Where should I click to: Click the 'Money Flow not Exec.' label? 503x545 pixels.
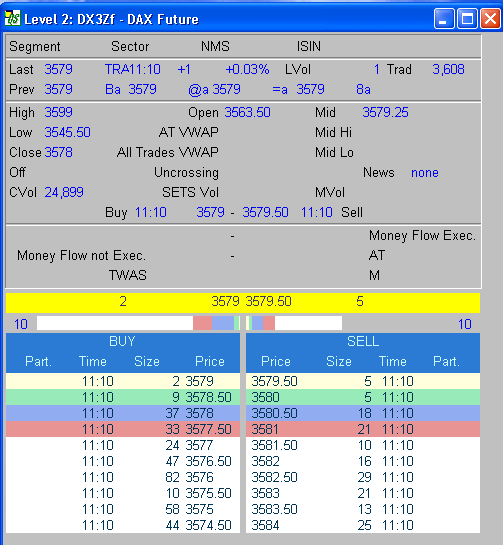[x=81, y=255]
